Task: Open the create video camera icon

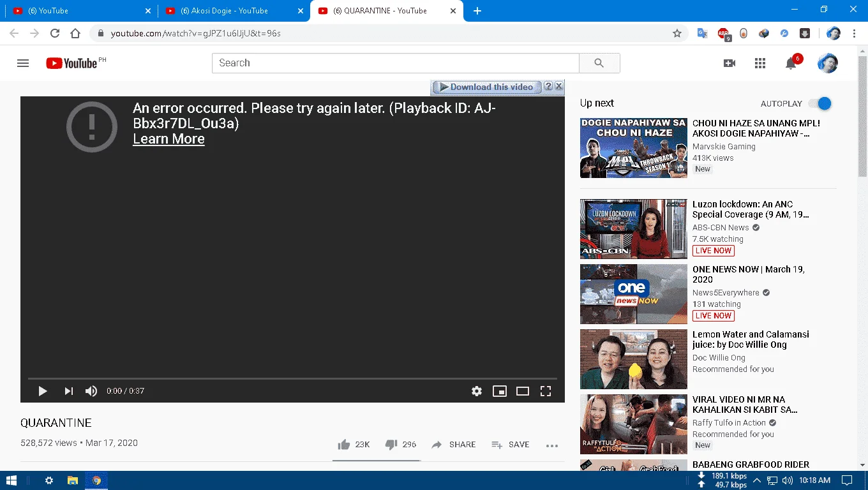Action: click(730, 63)
